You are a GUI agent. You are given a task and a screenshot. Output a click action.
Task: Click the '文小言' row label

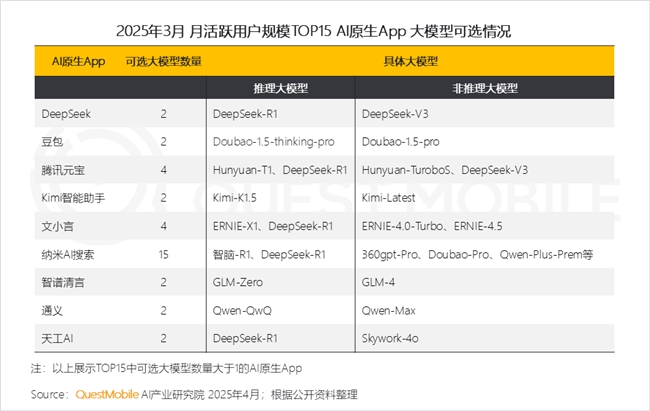tap(57, 227)
